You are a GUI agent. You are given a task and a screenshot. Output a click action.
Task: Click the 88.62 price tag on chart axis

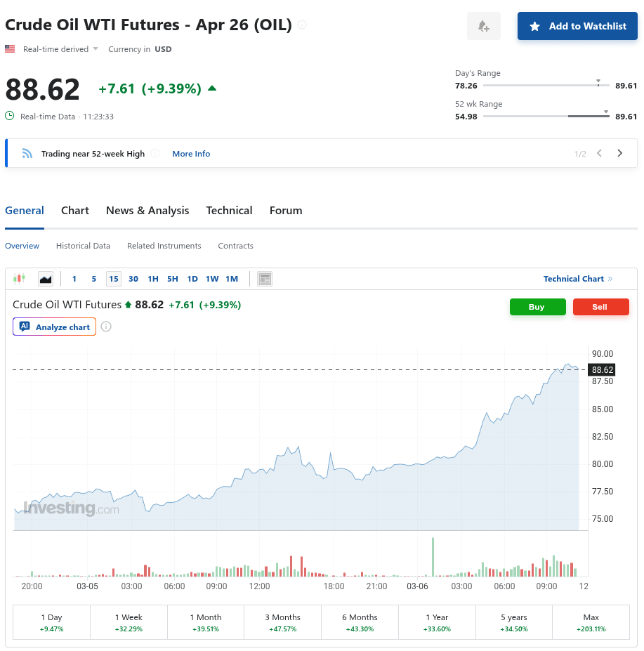pyautogui.click(x=602, y=369)
